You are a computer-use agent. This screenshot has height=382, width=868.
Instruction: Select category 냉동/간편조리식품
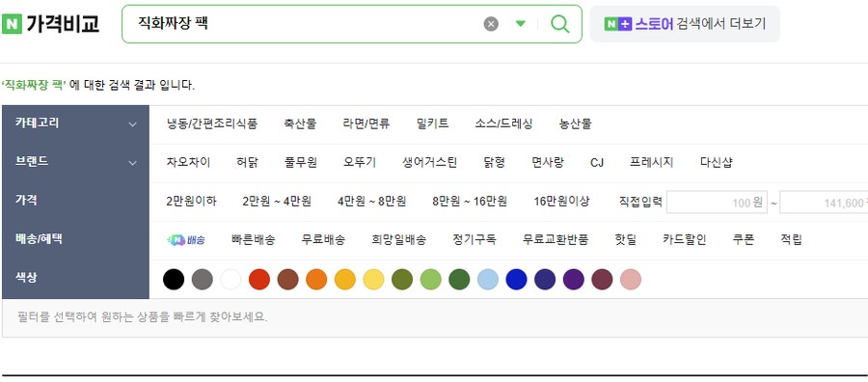click(x=212, y=124)
